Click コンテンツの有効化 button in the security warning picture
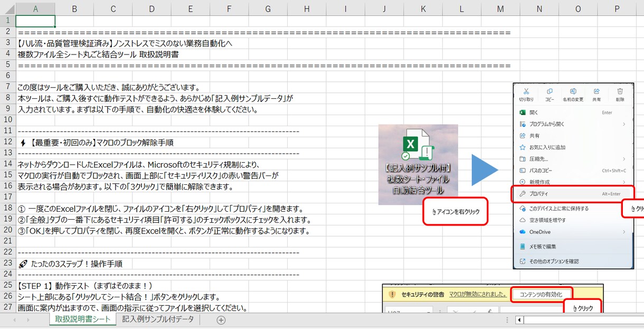Image resolution: width=644 pixels, height=329 pixels. click(541, 295)
